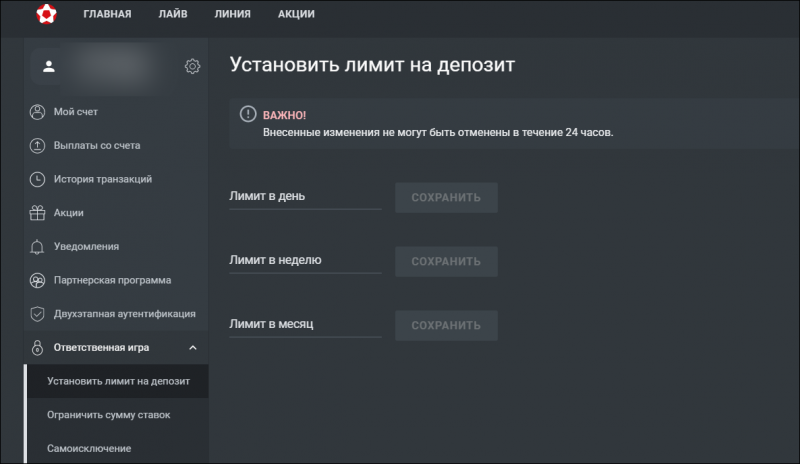Click СОХРАНИТЬ for the monthly limit

(x=446, y=325)
